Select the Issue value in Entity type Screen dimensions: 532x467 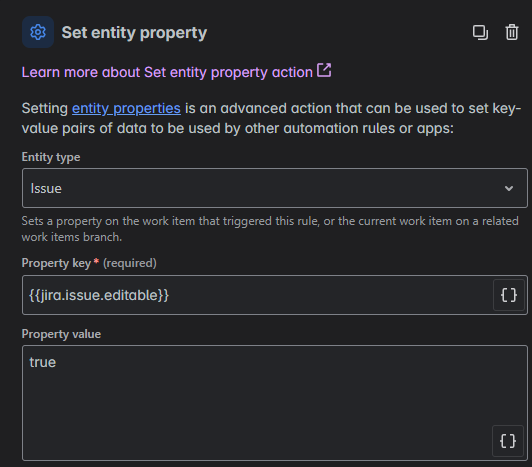click(46, 188)
